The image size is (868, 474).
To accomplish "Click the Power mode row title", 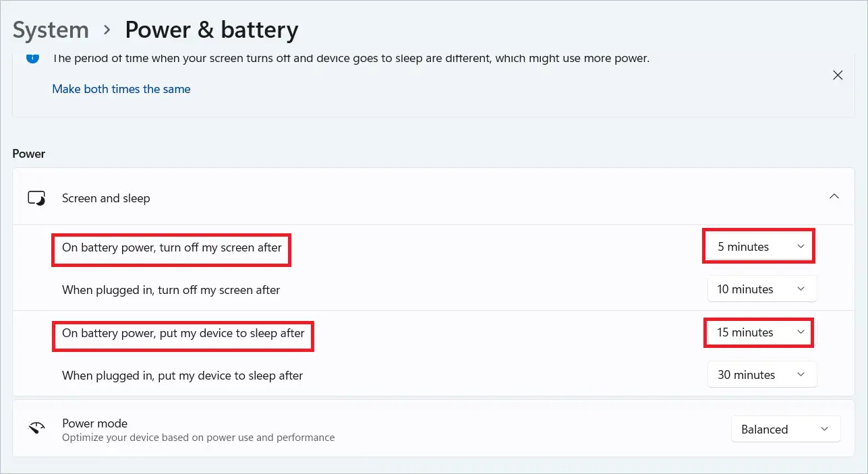I will [94, 423].
